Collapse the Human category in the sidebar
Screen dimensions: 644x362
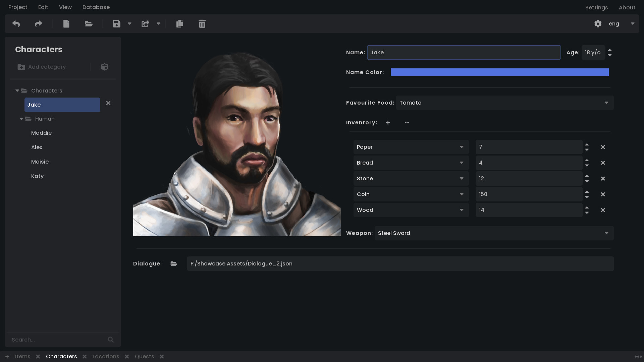click(x=21, y=119)
